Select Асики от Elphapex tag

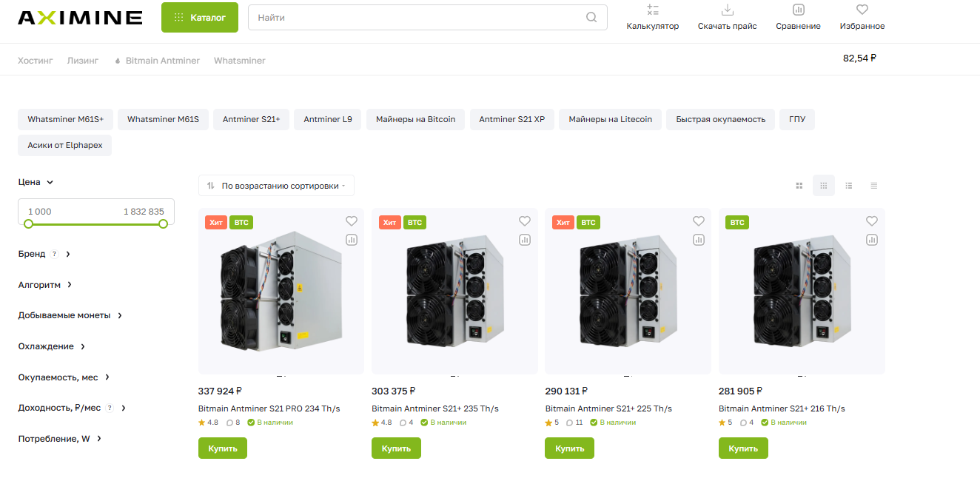pyautogui.click(x=65, y=146)
